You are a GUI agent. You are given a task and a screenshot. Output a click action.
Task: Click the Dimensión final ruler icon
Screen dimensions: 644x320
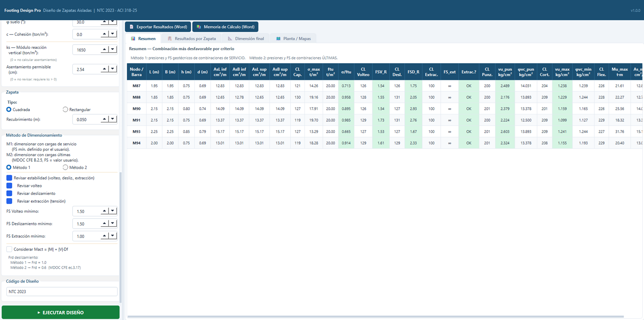(230, 39)
